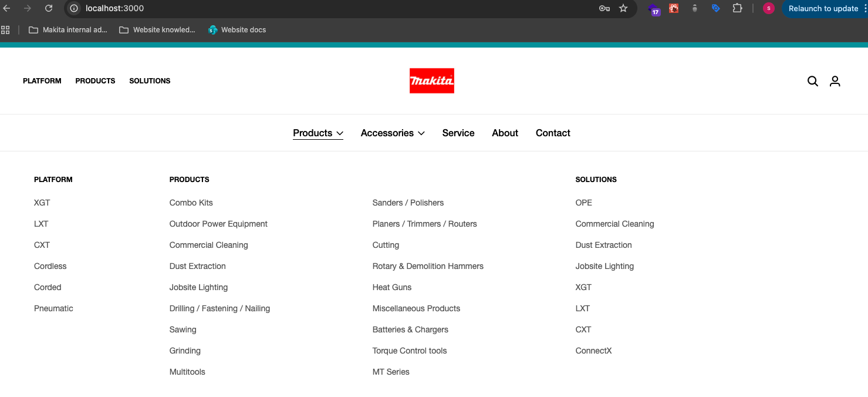
Task: Open Combo Kits product category
Action: pos(191,203)
